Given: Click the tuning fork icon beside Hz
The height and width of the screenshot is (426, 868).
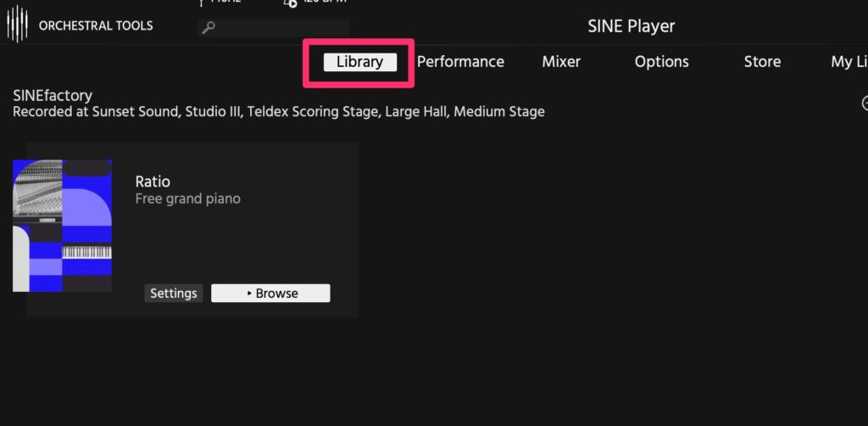Looking at the screenshot, I should [200, 3].
